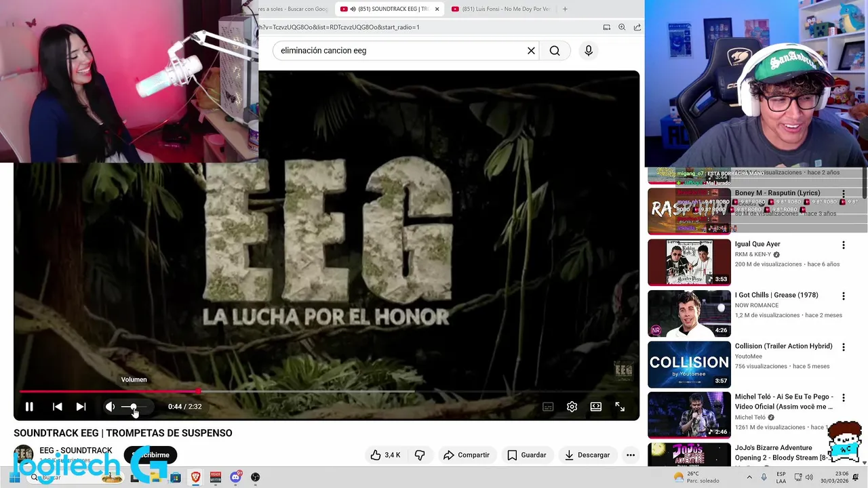Click the sidebar recommendations scrollbar
The image size is (868, 488).
click(864, 183)
